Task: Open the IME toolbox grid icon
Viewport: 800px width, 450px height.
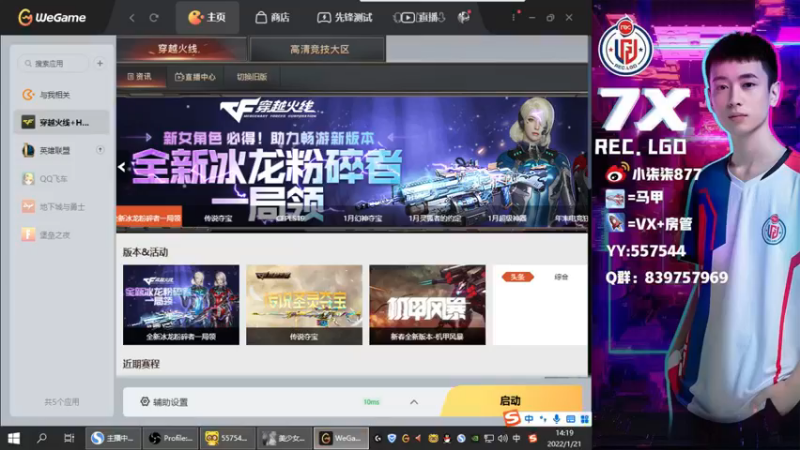Action: click(x=584, y=419)
